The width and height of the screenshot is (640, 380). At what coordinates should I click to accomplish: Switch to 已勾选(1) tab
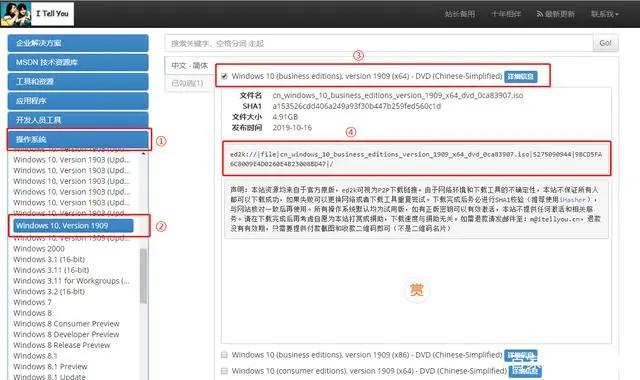188,83
